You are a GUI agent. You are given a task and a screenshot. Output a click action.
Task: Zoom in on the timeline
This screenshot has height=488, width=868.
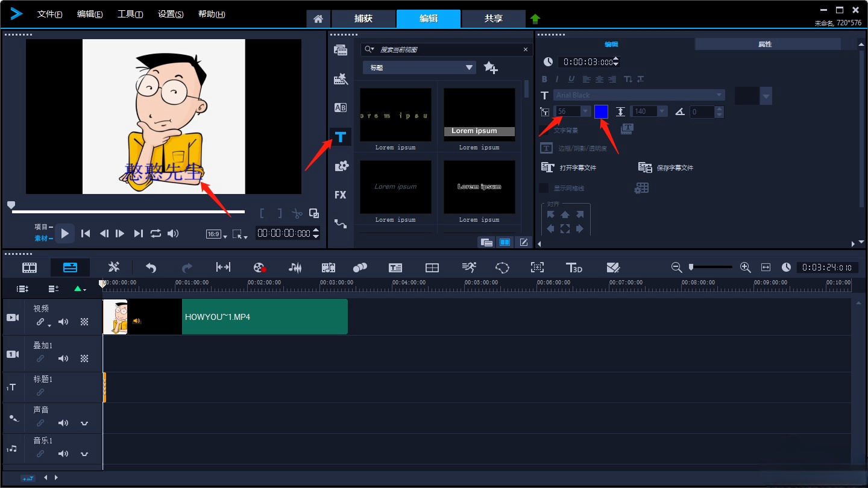pyautogui.click(x=745, y=267)
